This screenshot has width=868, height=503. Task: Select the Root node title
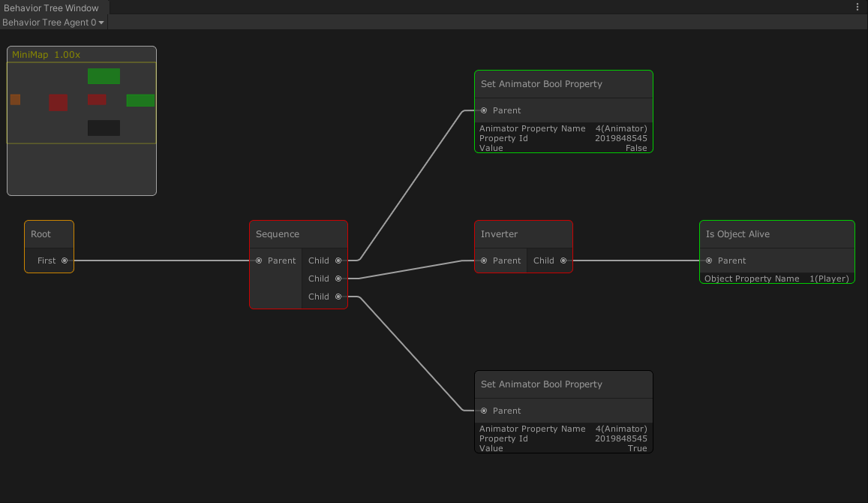click(x=41, y=234)
